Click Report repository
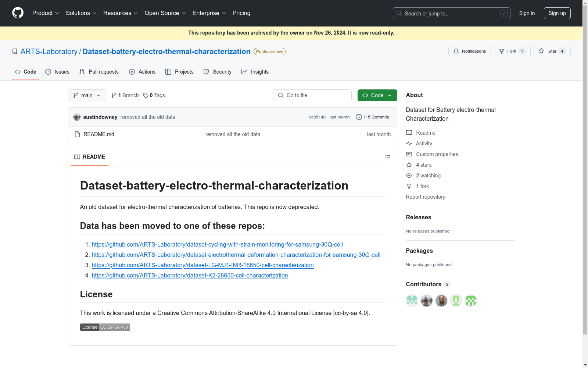 coord(426,197)
